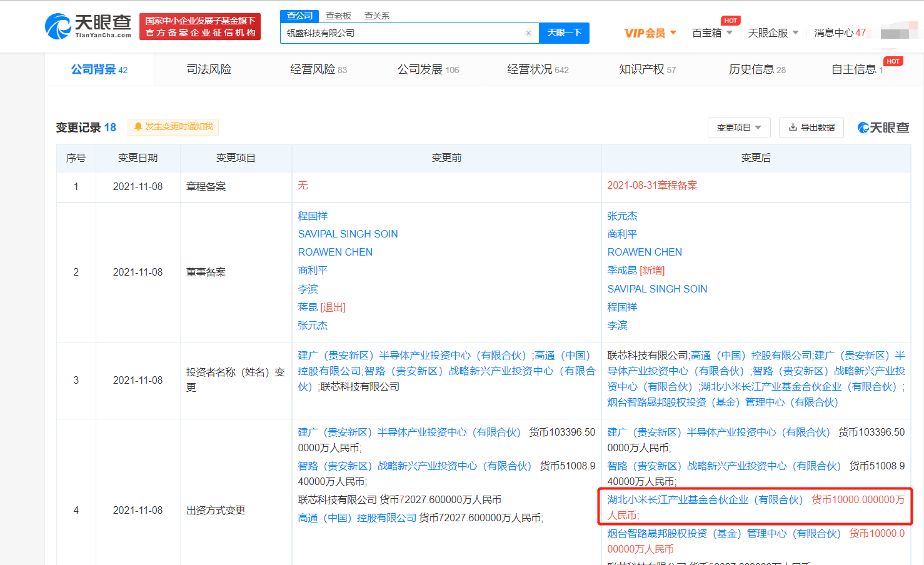Screen dimensions: 924x565
Task: Open the 历史信息 tab
Action: click(x=757, y=69)
